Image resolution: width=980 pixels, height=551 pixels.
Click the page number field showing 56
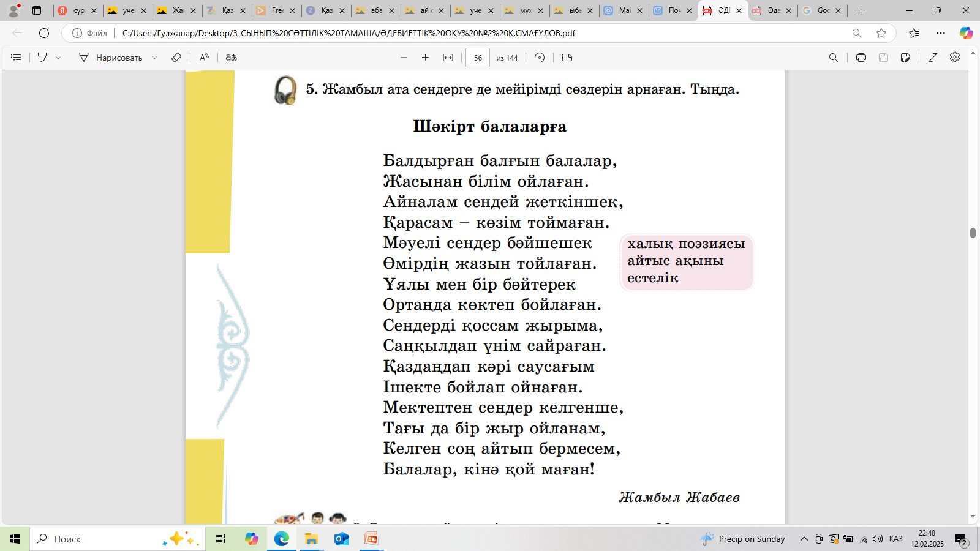pos(478,58)
